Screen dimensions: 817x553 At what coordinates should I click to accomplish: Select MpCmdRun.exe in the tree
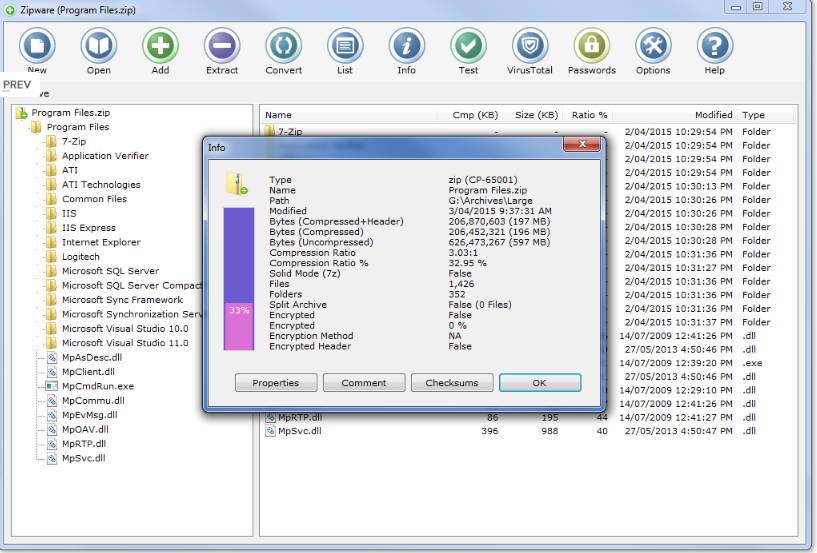97,386
